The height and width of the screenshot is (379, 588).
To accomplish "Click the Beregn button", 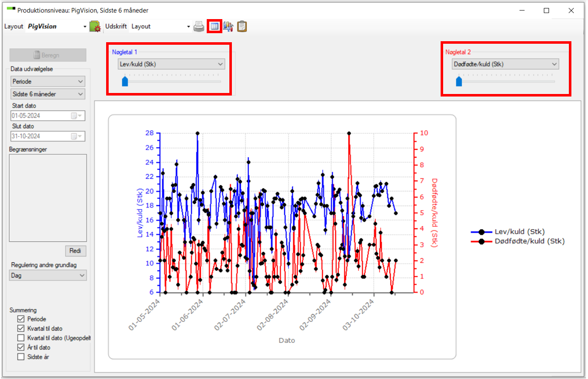I will 48,55.
